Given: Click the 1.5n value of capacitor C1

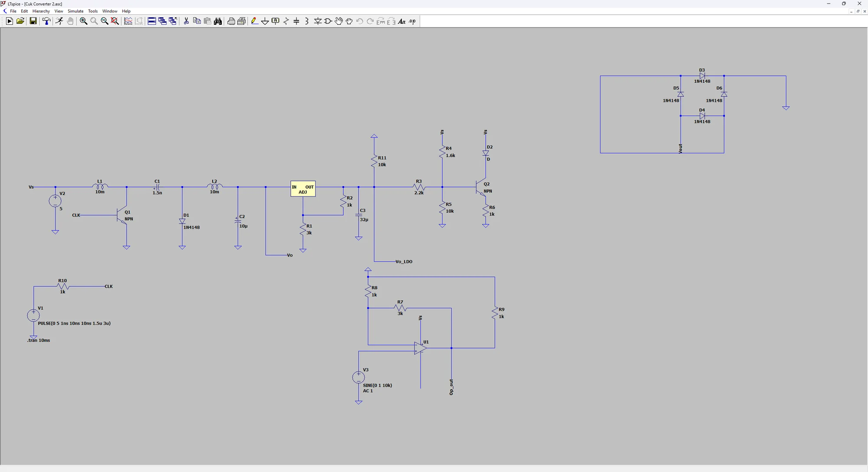Looking at the screenshot, I should click(157, 193).
